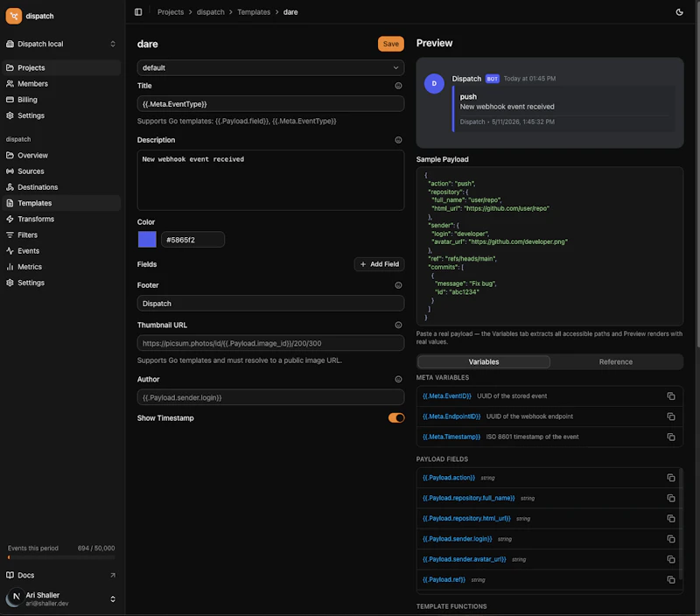Navigate to dispatch breadcrumb
This screenshot has height=616, width=700.
point(211,12)
